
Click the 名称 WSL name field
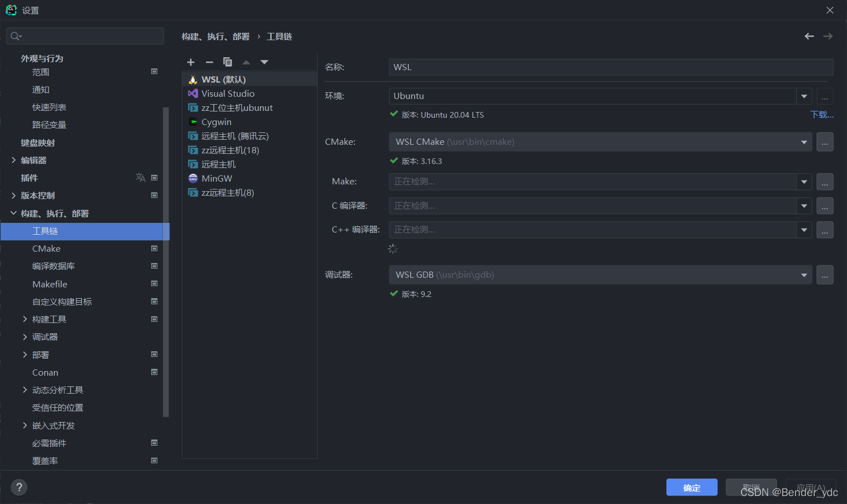coord(611,67)
